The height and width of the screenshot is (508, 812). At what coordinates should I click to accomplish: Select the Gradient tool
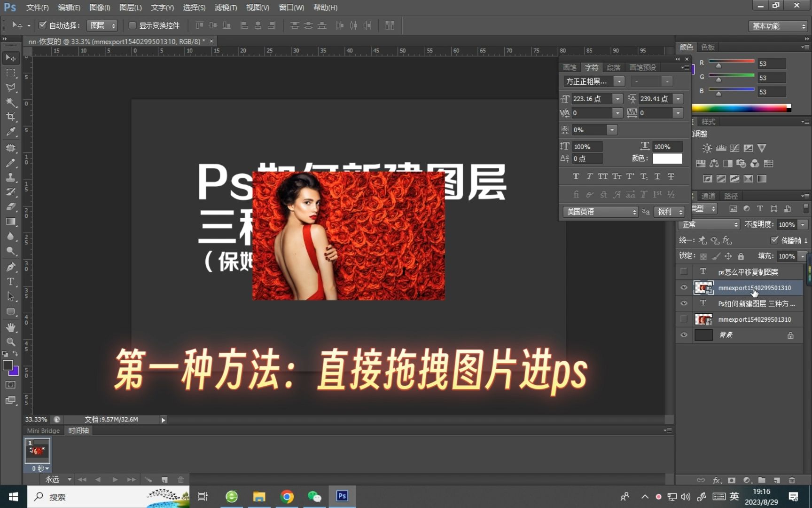[10, 221]
